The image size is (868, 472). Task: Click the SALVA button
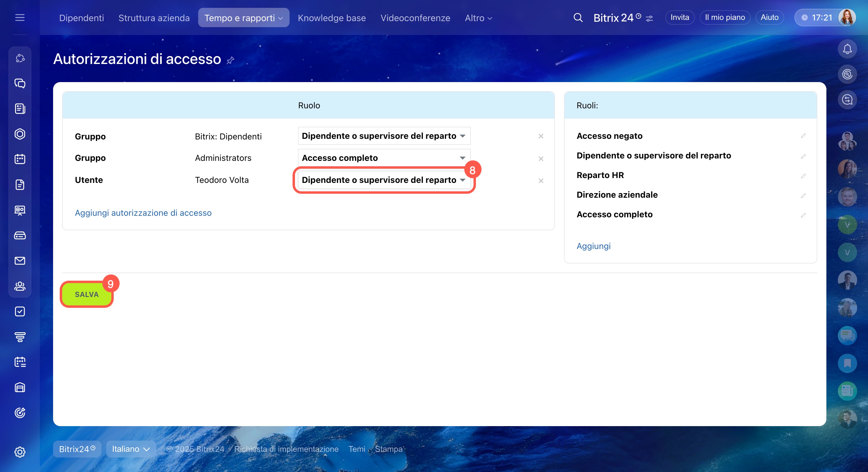point(87,294)
